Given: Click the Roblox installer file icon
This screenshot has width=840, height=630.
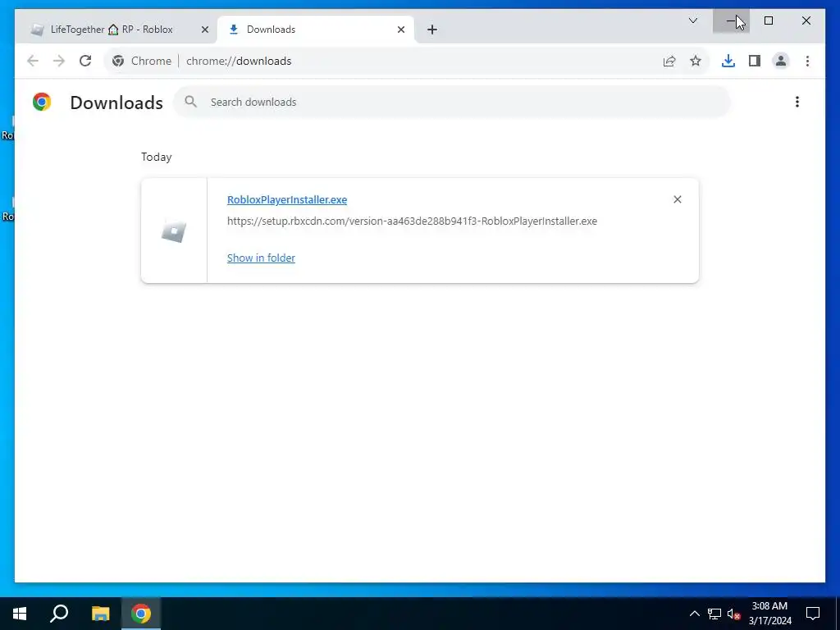Looking at the screenshot, I should click(174, 231).
